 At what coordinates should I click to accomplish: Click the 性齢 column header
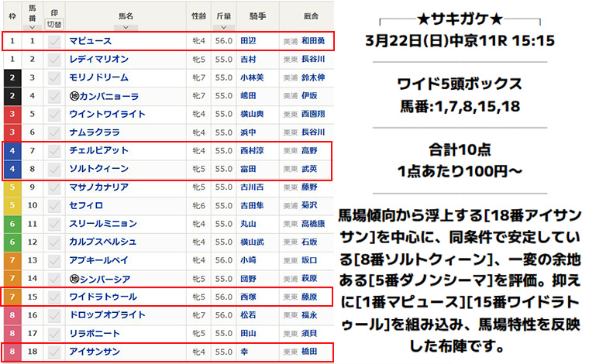(198, 15)
